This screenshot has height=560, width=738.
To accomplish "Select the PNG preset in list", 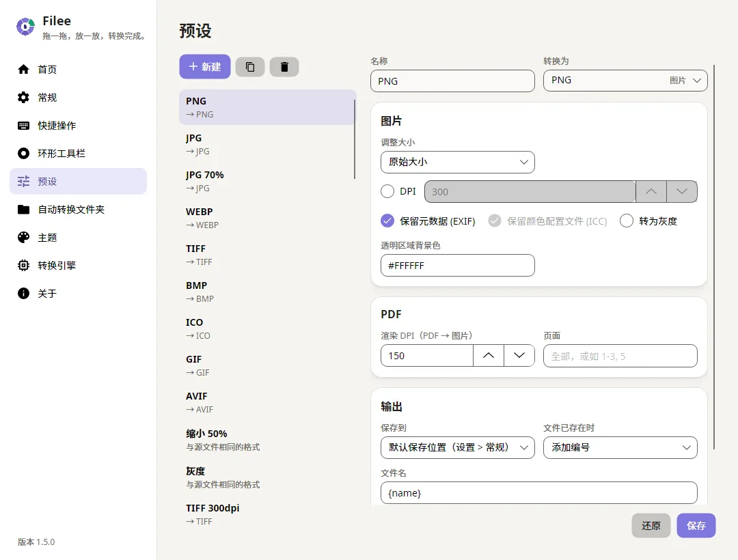I will click(266, 107).
